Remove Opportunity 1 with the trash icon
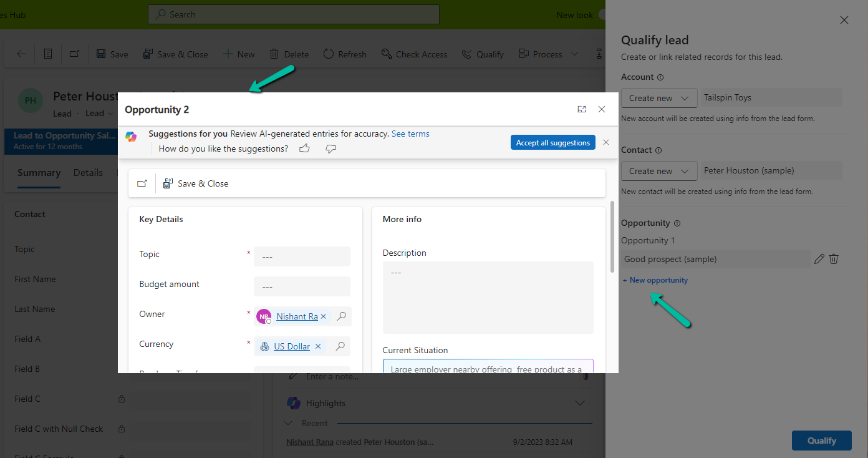 (834, 258)
